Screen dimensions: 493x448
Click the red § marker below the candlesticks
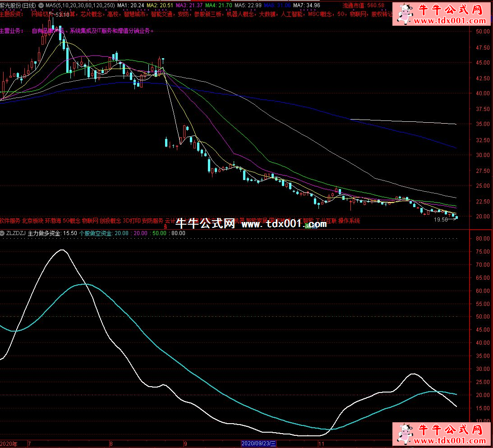tap(165, 227)
